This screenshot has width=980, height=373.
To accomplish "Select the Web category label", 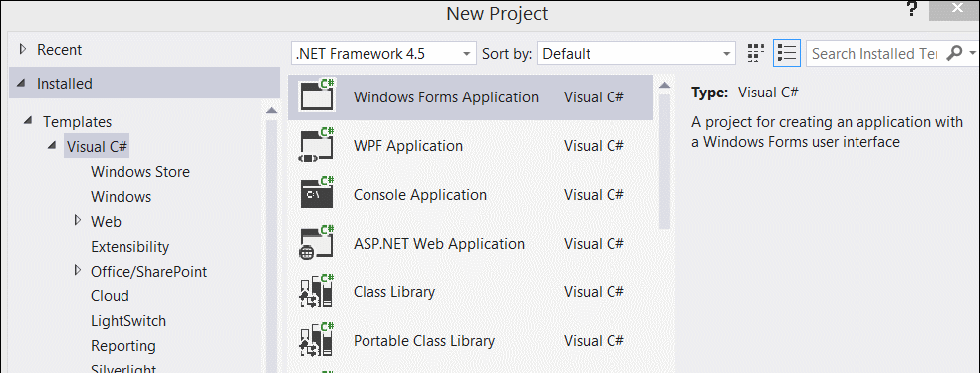I will 106,222.
